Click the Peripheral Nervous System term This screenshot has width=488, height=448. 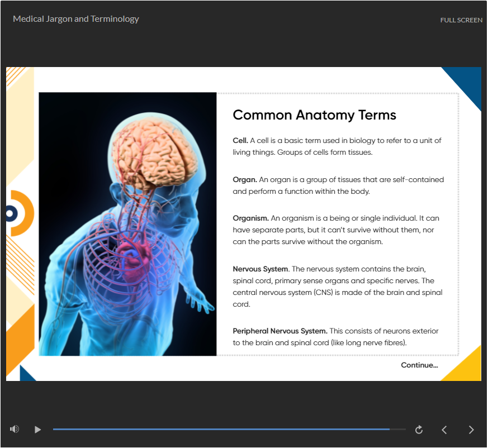coord(280,331)
